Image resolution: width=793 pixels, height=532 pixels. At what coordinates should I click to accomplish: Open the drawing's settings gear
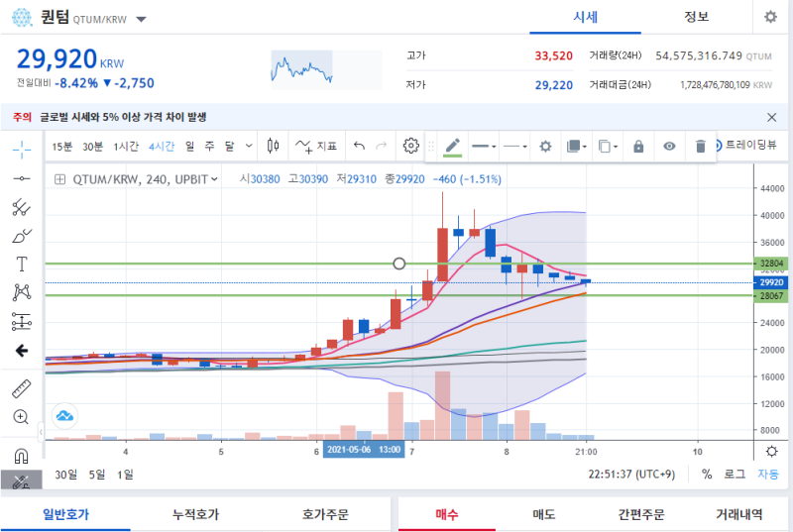pyautogui.click(x=545, y=147)
